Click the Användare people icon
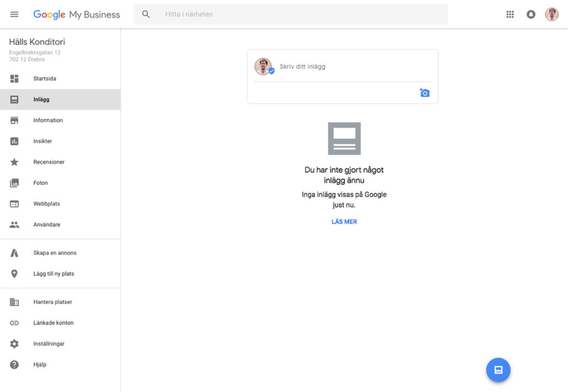The image size is (568, 392). point(14,224)
